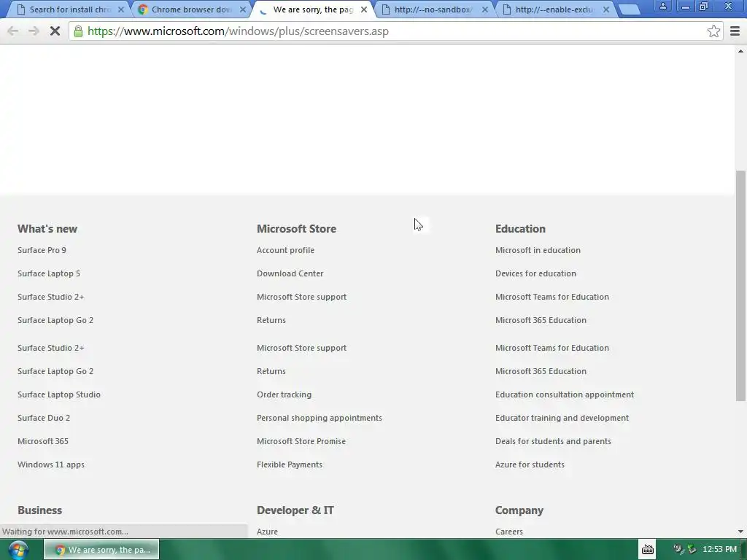Image resolution: width=747 pixels, height=560 pixels.
Task: Open the Surface Laptop 5 link
Action: tap(49, 273)
